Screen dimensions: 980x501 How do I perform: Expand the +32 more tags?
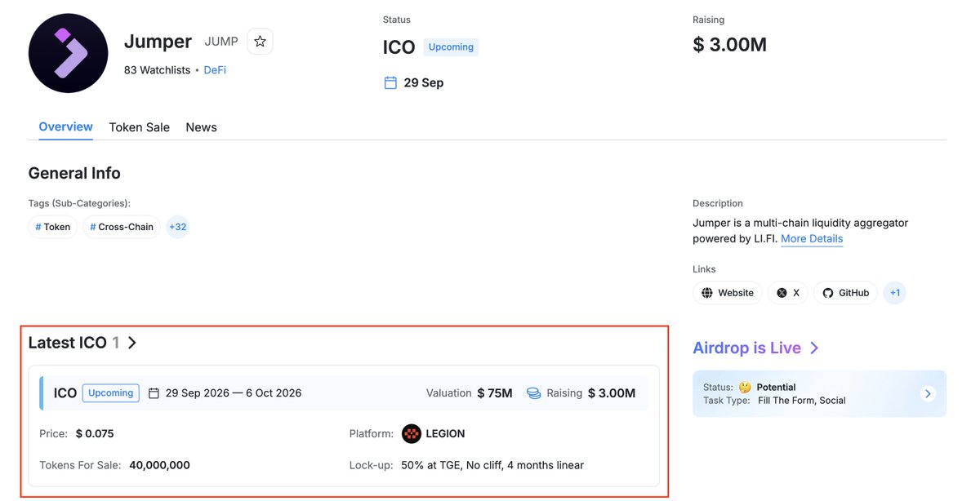(177, 227)
